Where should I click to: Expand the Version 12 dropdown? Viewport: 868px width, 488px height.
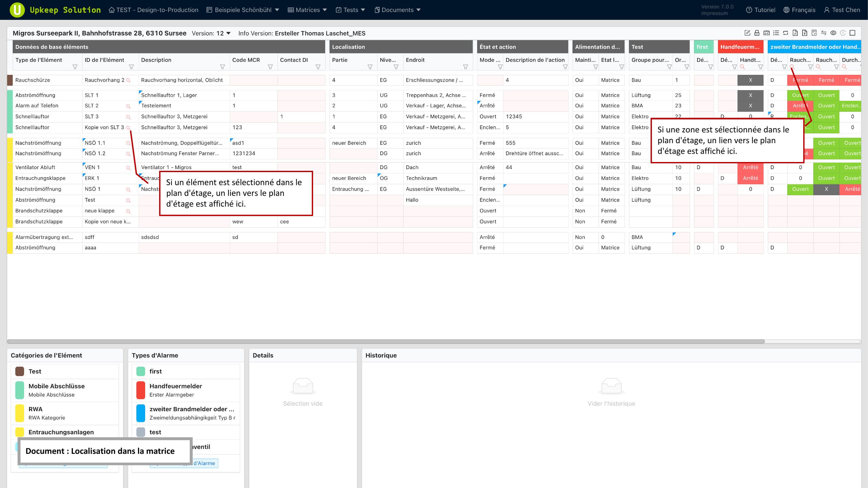228,33
